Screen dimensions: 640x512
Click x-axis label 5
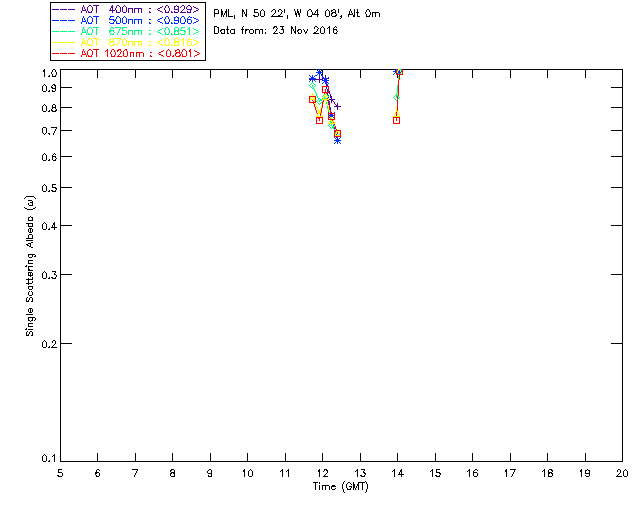pyautogui.click(x=60, y=474)
